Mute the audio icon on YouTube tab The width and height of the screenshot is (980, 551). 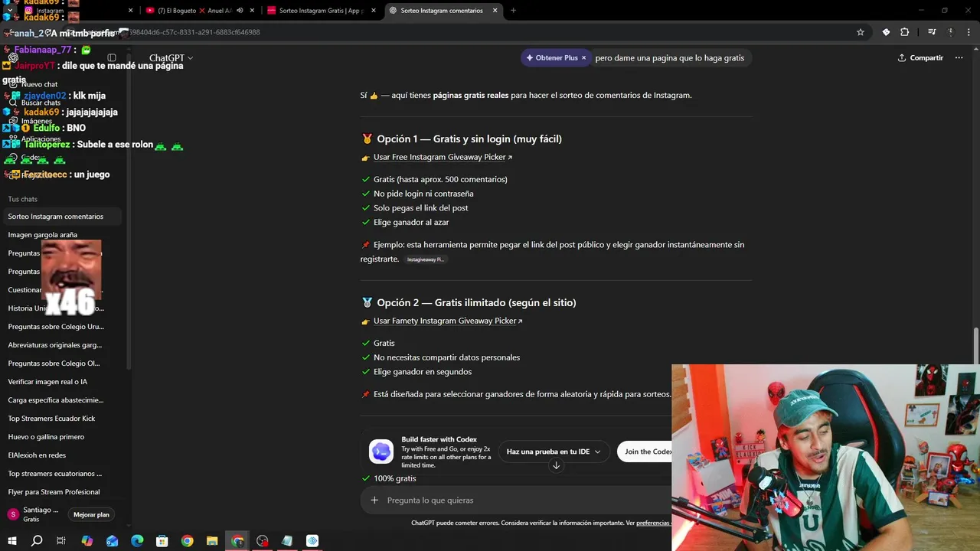coord(240,11)
